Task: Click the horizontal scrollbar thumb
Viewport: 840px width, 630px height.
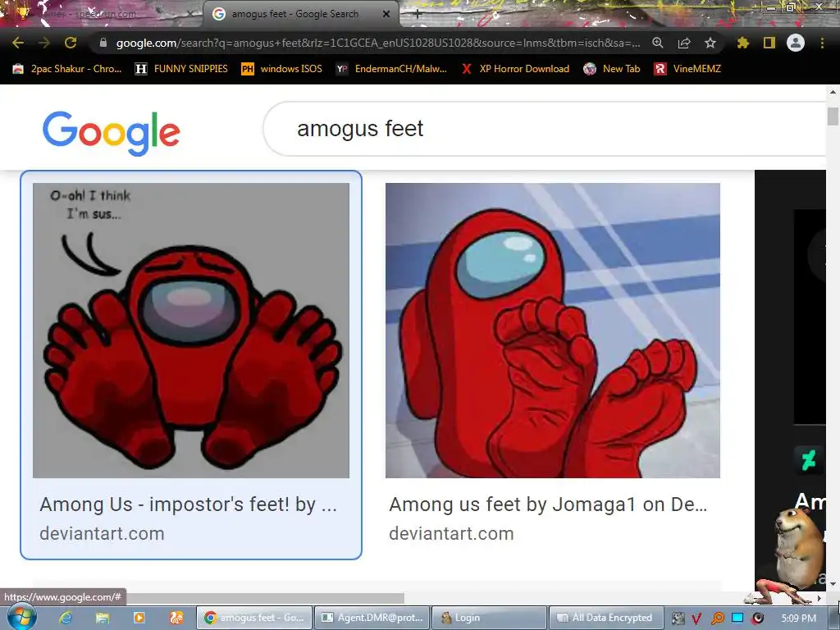Action: coord(265,598)
